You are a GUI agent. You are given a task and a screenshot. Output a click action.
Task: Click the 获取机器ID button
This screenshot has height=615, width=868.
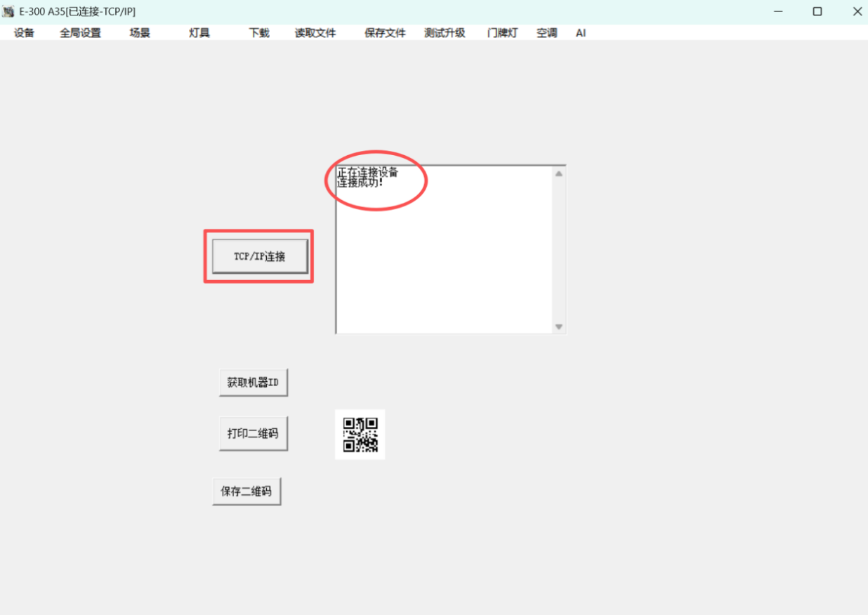click(254, 383)
